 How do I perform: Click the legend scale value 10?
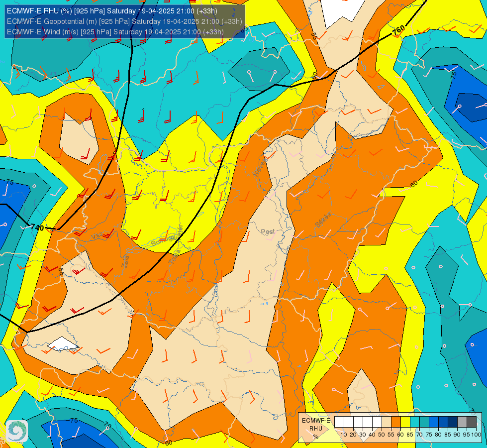tap(344, 435)
